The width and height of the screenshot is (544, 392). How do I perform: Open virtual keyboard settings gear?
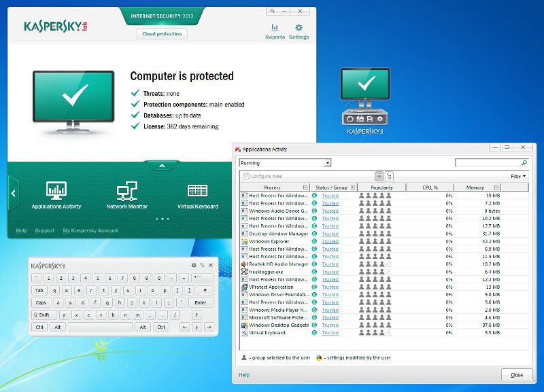(194, 265)
